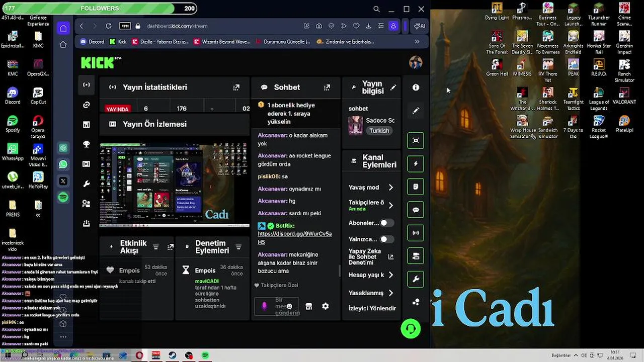Open the analytics bar-chart icon in sidebar
The height and width of the screenshot is (362, 644).
87,124
